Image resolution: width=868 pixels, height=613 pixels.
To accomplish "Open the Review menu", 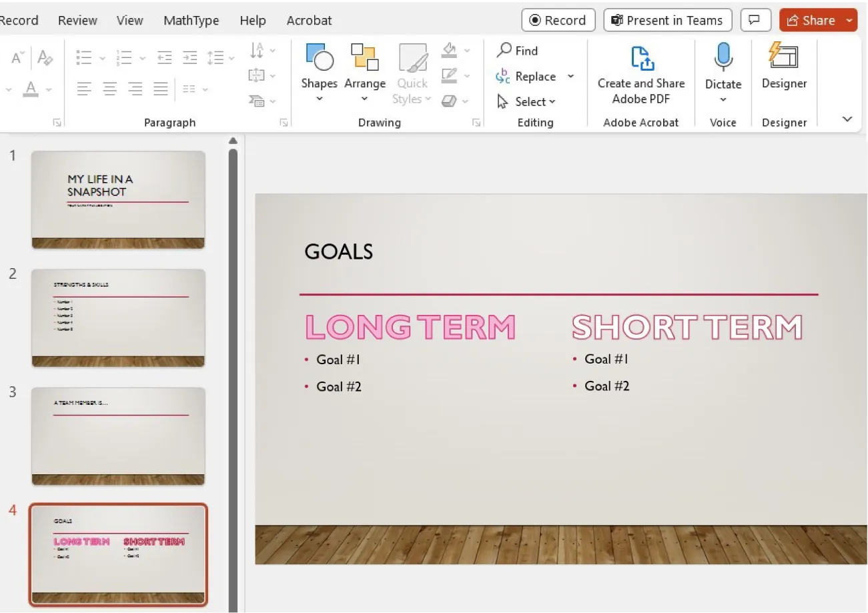I will tap(77, 20).
